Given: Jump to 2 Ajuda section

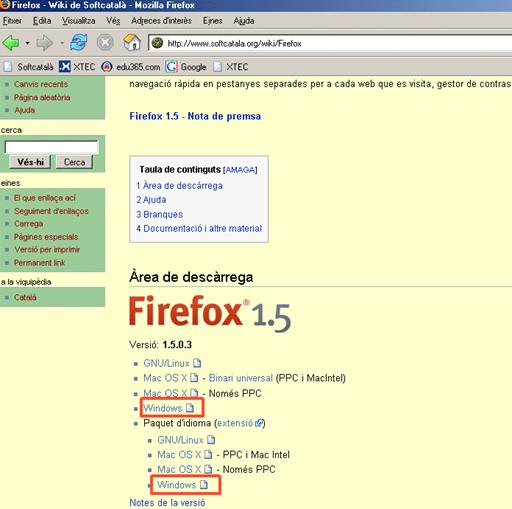Looking at the screenshot, I should (151, 200).
